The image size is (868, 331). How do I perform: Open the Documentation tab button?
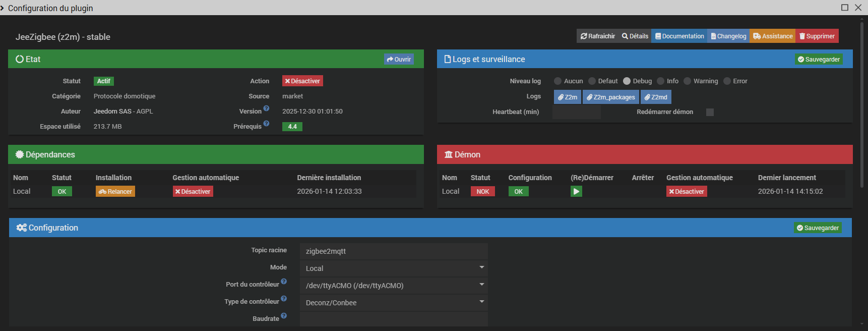[x=679, y=36]
